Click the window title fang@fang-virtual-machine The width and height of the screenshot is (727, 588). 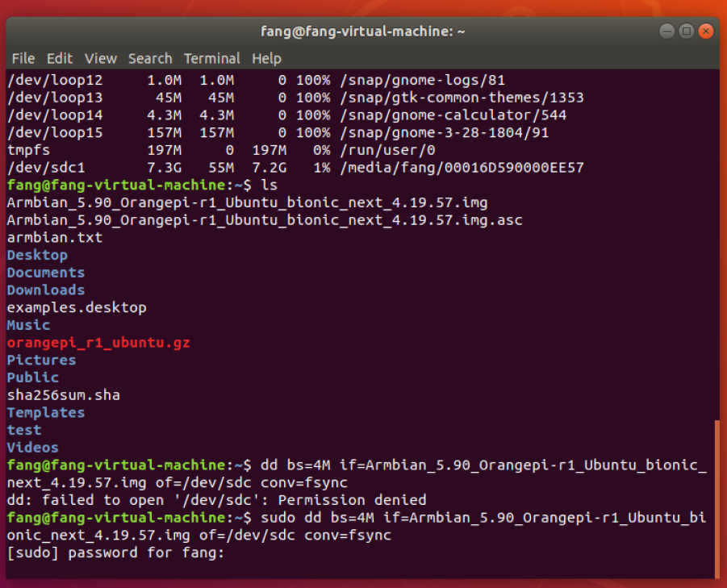[x=362, y=31]
